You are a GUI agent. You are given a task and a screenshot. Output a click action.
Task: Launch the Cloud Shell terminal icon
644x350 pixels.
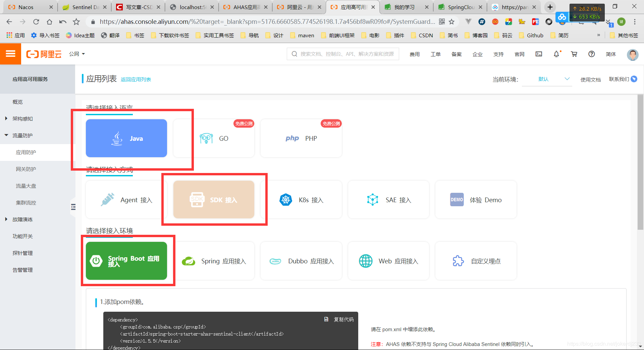coord(539,54)
